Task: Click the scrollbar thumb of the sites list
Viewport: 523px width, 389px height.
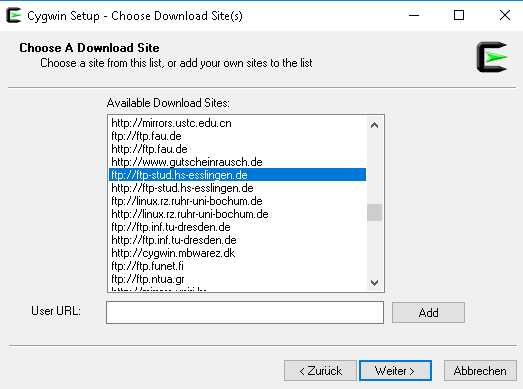Action: [x=375, y=213]
